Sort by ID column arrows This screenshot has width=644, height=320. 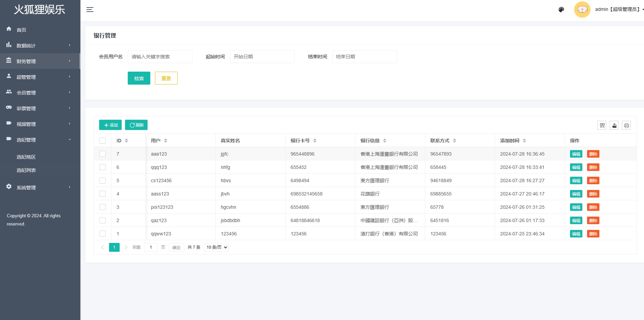126,141
